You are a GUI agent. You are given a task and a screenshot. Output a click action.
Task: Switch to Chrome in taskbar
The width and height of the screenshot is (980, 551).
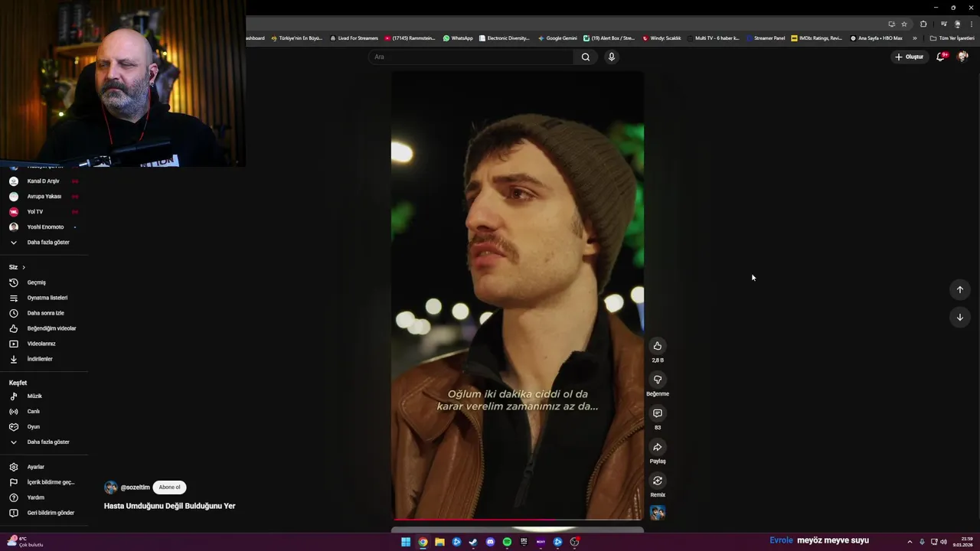[423, 542]
